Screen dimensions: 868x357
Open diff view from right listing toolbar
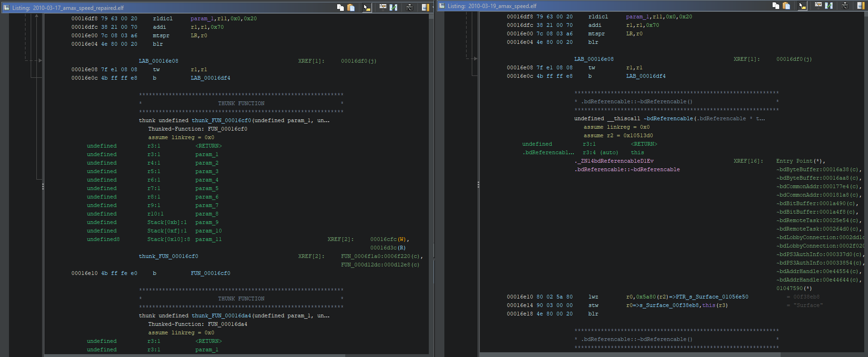(x=829, y=6)
